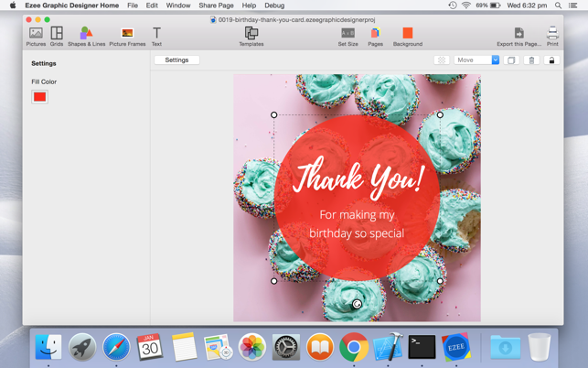Expand the Move dropdown
This screenshot has height=368, width=588.
496,60
